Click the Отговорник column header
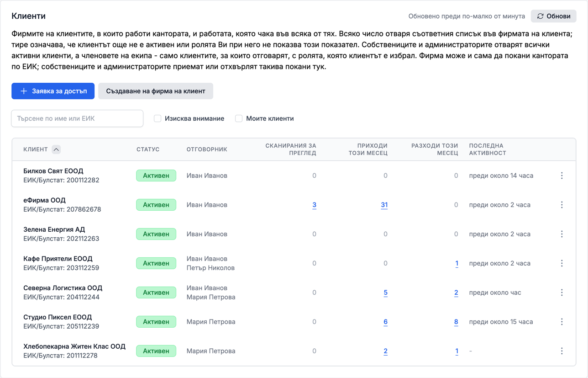Screen dimensions: 588x378 tap(207, 149)
